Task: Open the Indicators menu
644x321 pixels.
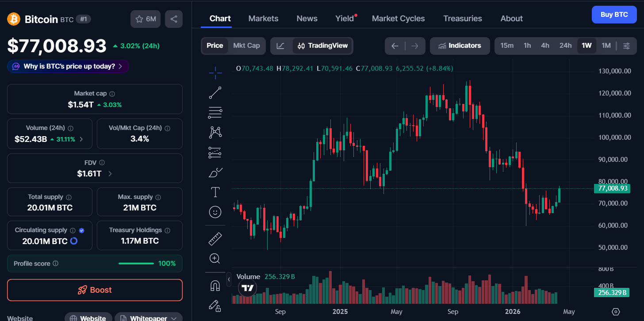Action: (x=460, y=46)
